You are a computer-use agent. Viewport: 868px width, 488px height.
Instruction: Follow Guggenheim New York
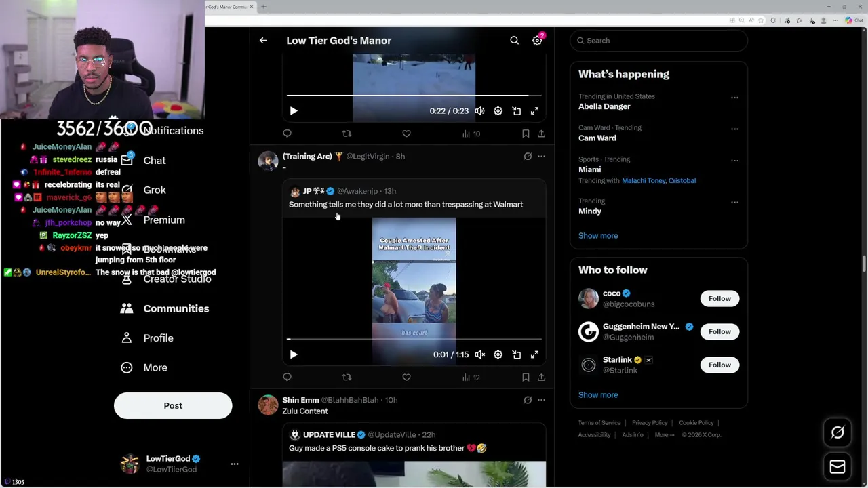tap(719, 332)
